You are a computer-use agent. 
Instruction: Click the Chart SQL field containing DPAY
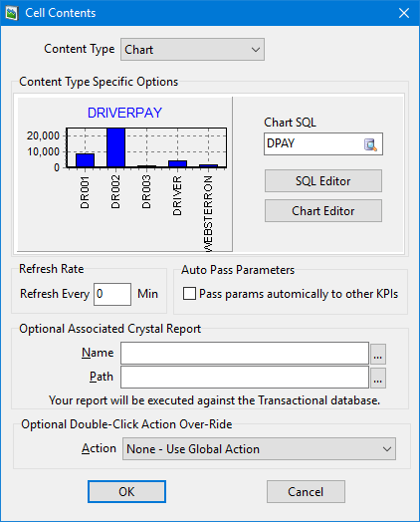pos(323,143)
